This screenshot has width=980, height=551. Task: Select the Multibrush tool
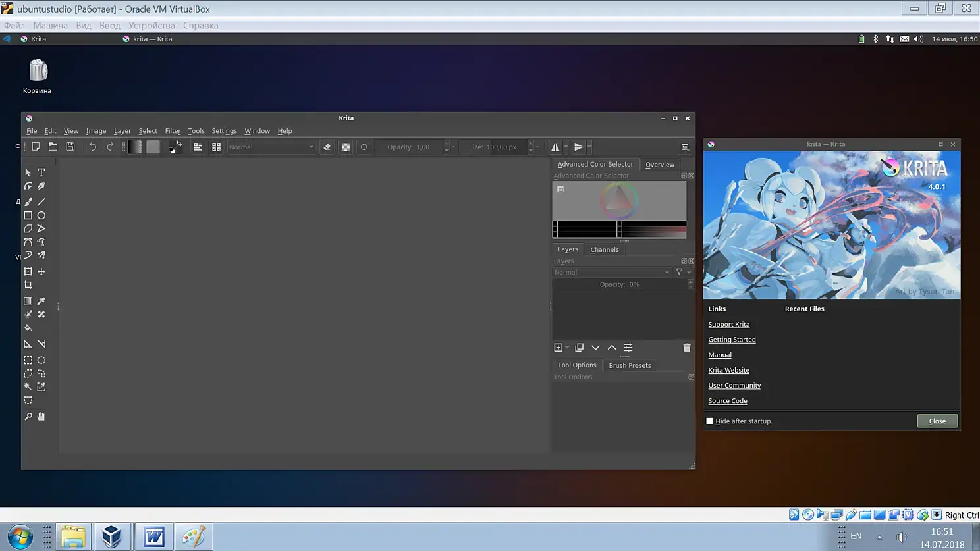[41, 255]
